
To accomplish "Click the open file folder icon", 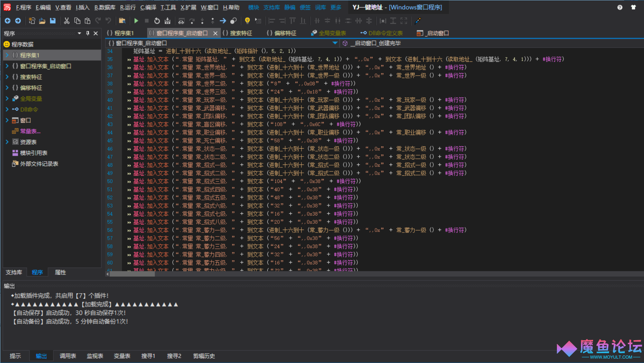I will click(x=42, y=21).
